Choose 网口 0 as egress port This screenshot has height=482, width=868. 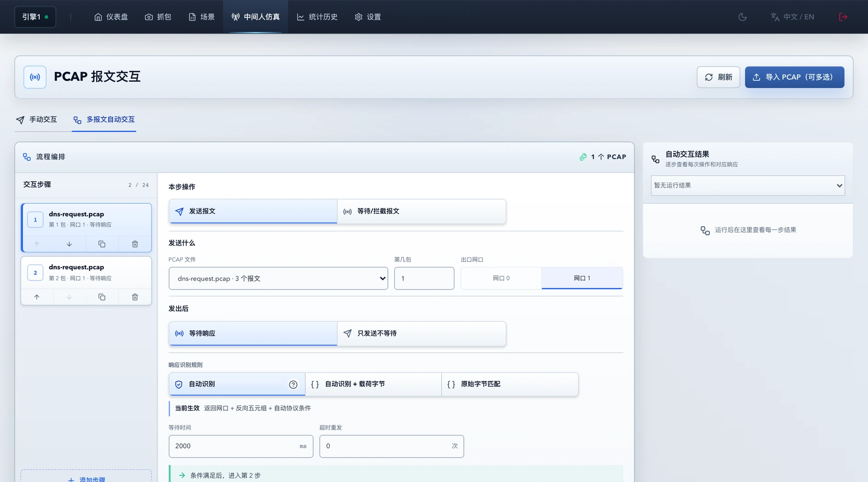tap(501, 278)
